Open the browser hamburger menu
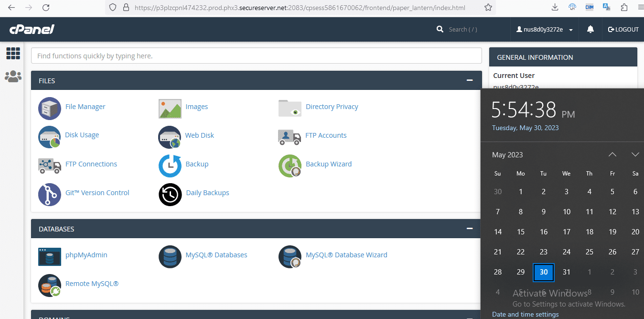 641,8
